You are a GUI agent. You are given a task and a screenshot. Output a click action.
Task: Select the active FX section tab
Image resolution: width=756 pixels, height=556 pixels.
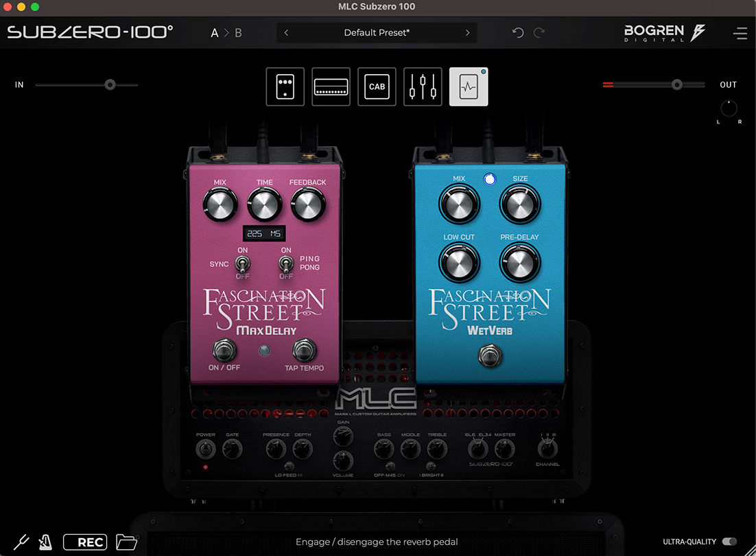click(469, 86)
